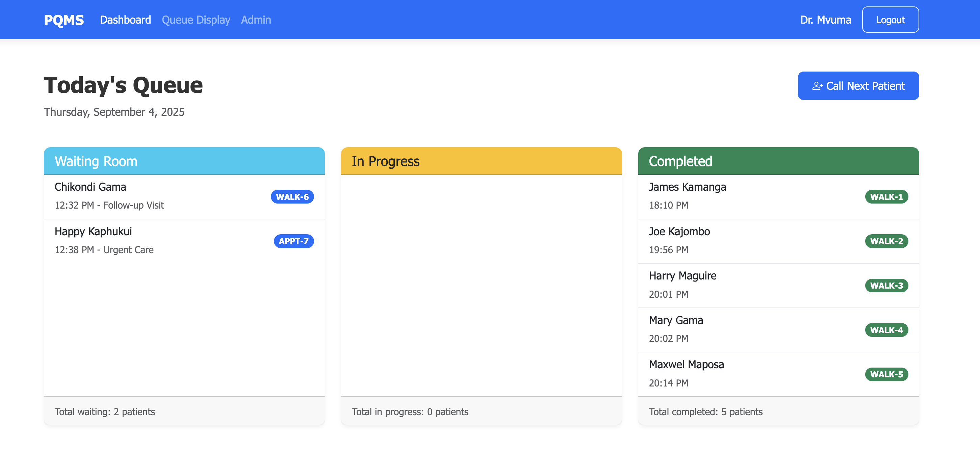Image resolution: width=980 pixels, height=455 pixels.
Task: Select the WALK-1 badge next to James Kamanga
Action: pos(886,196)
